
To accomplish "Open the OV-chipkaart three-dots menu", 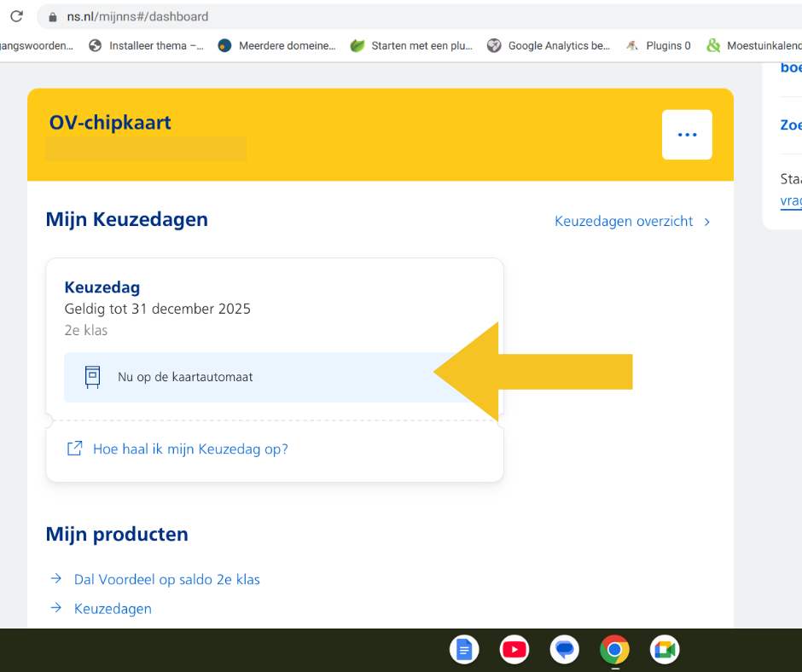I will 687,135.
